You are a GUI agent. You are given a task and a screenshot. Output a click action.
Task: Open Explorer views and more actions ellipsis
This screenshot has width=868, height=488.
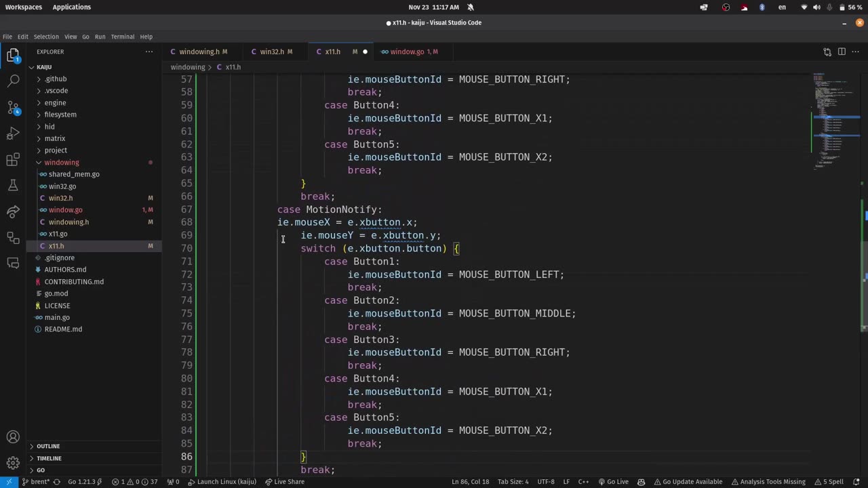pos(149,52)
